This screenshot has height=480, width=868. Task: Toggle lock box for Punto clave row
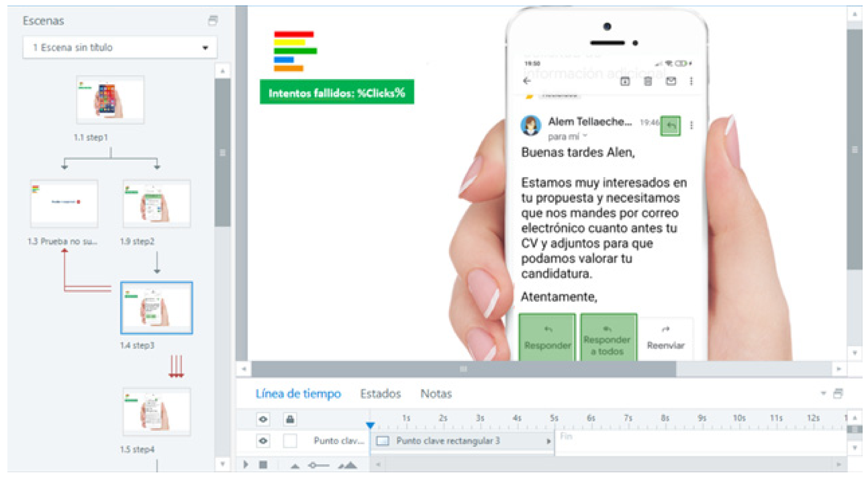[290, 441]
